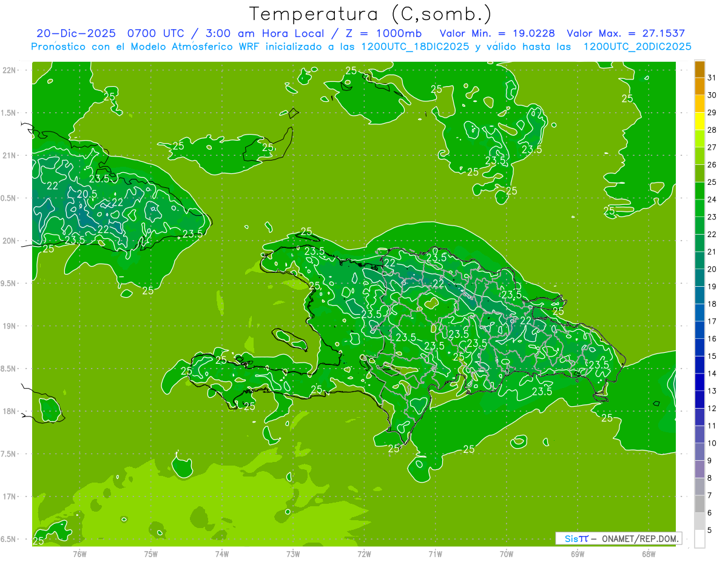Screen dimensions: 728x562
Task: Click the title "Temperatura (C,somb.)"
Action: 370,14
